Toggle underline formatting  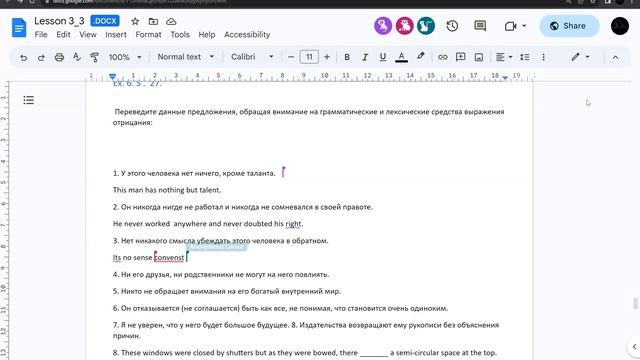click(x=382, y=57)
